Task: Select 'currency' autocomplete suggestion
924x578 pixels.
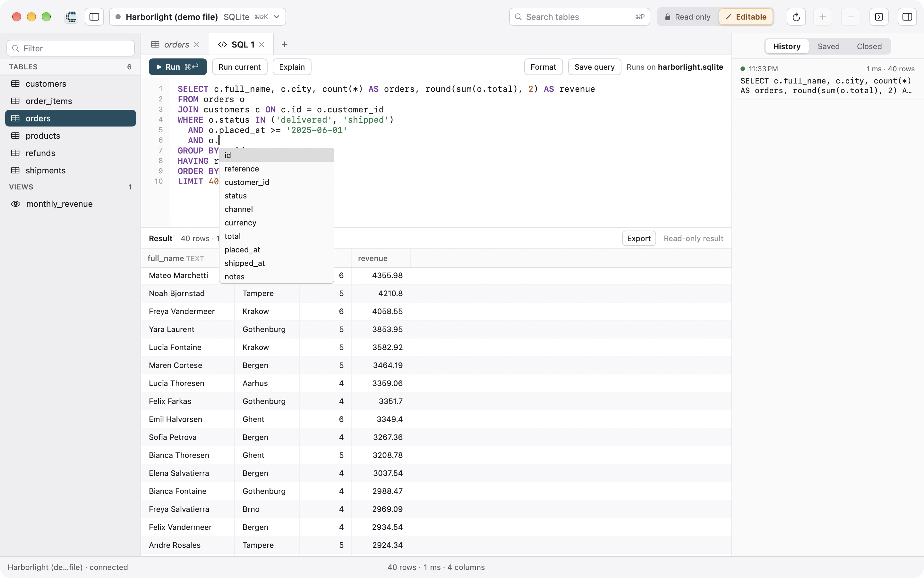Action: tap(277, 223)
